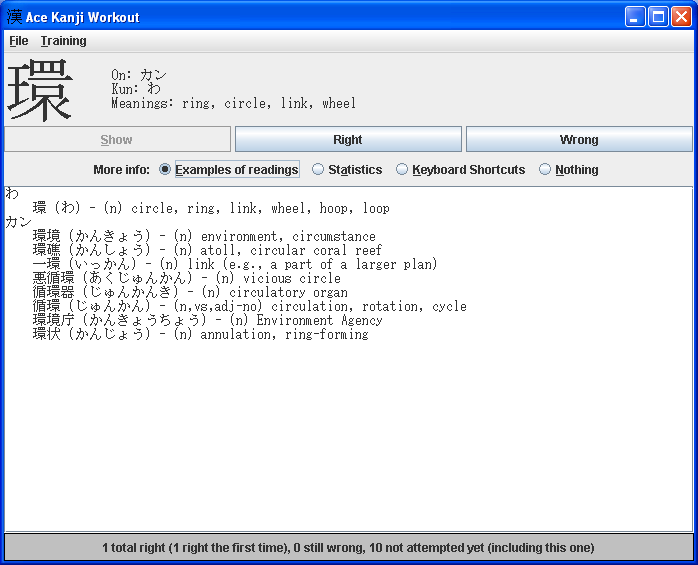The width and height of the screenshot is (698, 565).
Task: Choose the Keyboard Shortcuts radio option
Action: click(461, 170)
